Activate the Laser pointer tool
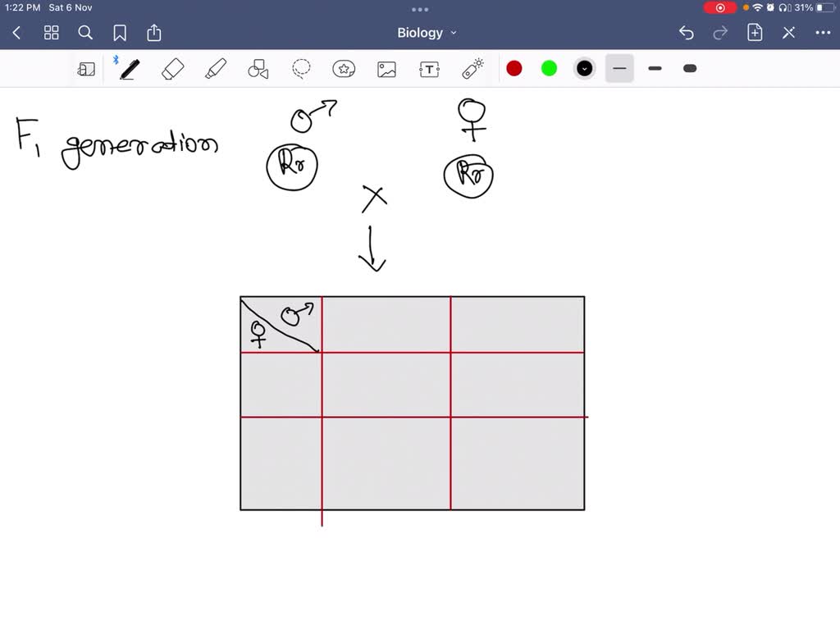This screenshot has height=630, width=840. 472,69
